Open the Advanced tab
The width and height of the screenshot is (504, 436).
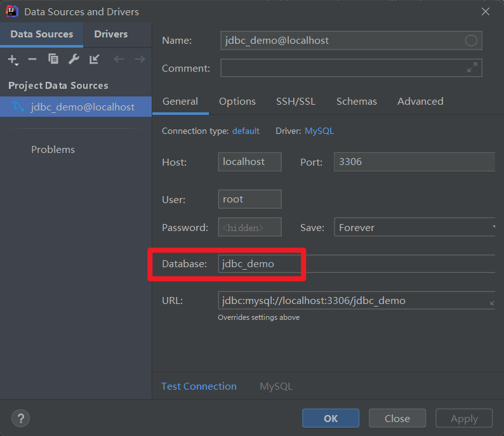(x=420, y=102)
